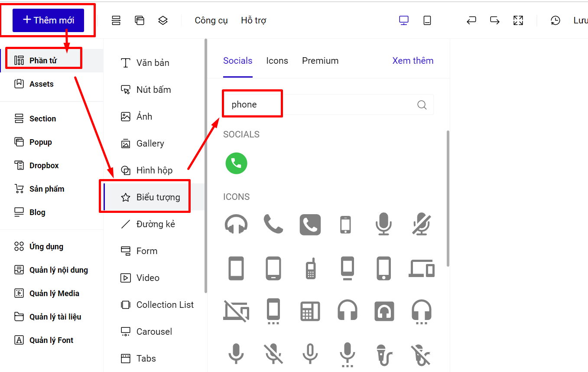The width and height of the screenshot is (588, 372).
Task: Open the Hỗ trợ menu
Action: coord(253,20)
